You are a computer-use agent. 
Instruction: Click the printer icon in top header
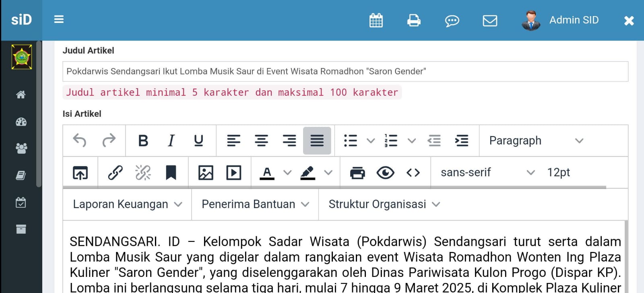[414, 20]
